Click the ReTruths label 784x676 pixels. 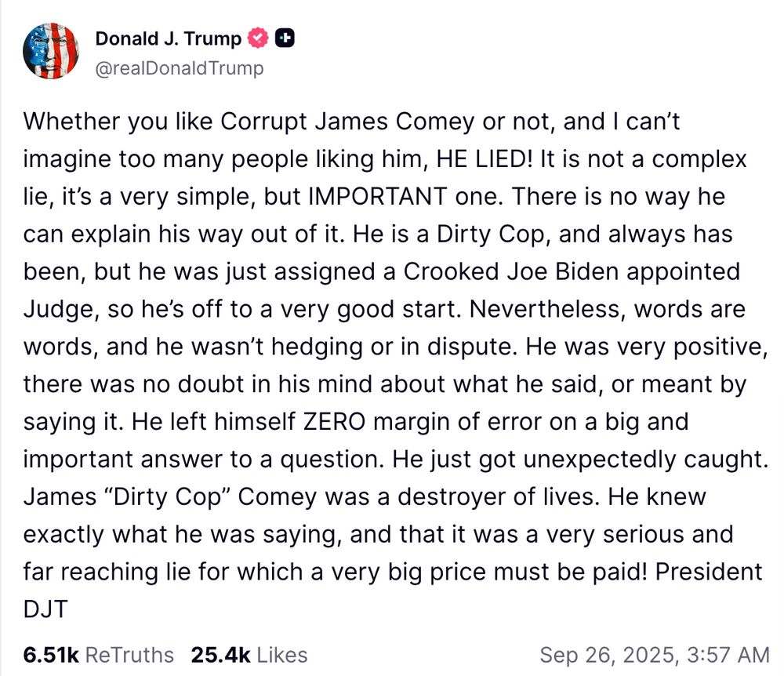129,655
